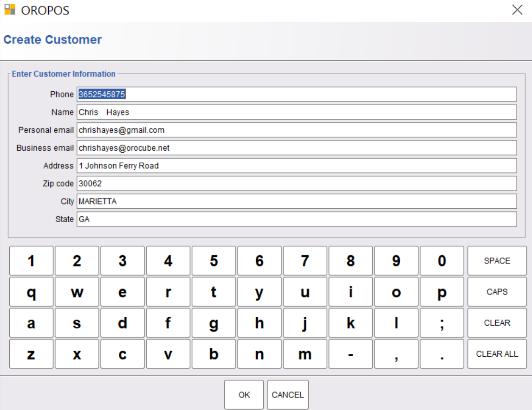532x410 pixels.
Task: Edit the Business email field
Action: point(297,148)
